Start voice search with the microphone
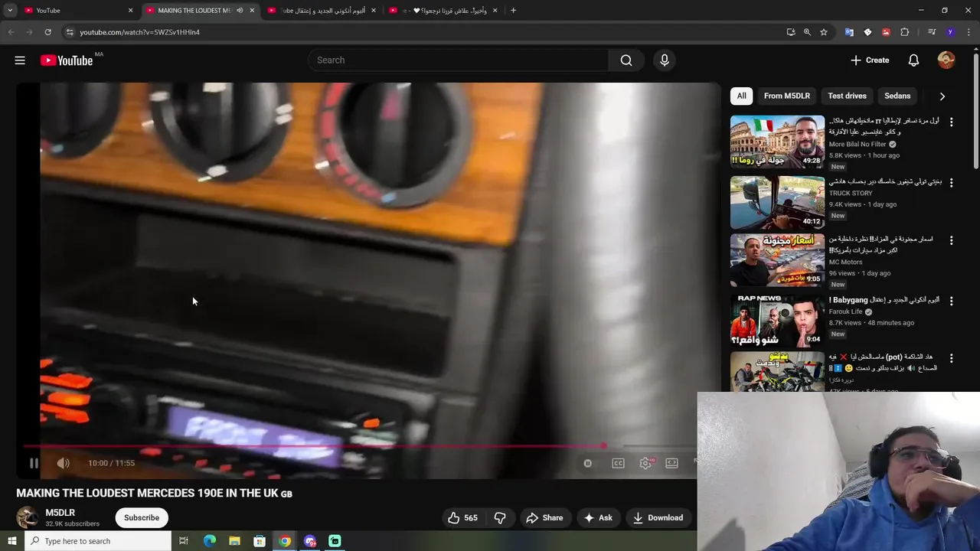This screenshot has width=980, height=551. 664,60
